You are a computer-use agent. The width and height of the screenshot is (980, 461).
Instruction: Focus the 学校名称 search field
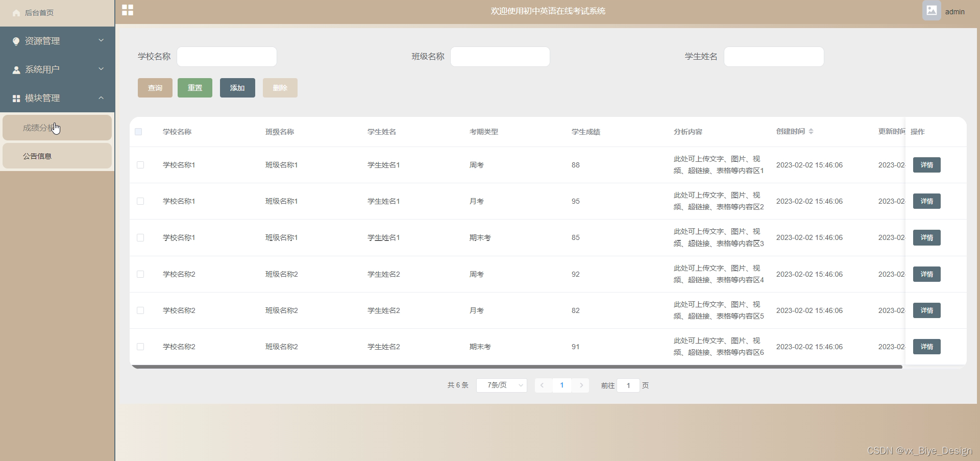[x=227, y=57]
